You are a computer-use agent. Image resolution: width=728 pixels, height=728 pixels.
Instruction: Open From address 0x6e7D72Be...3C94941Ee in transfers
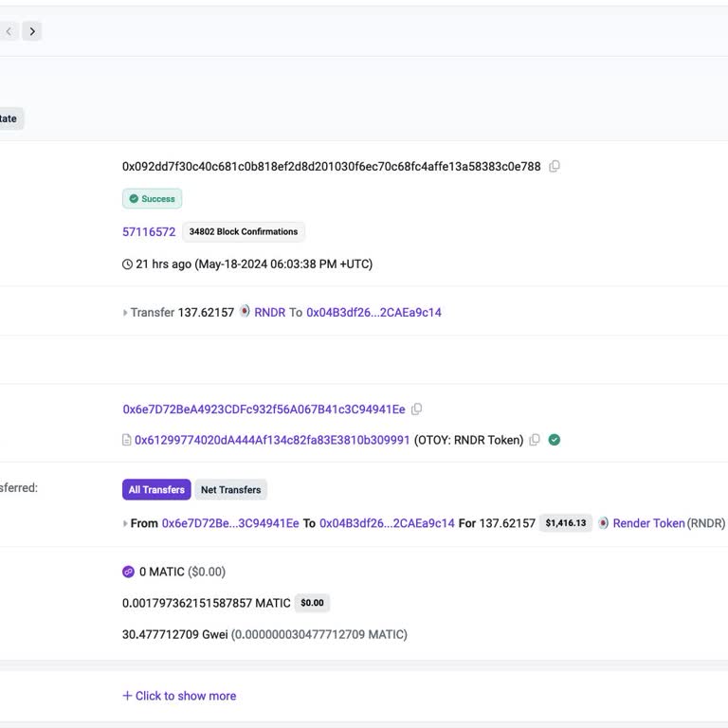tap(230, 523)
